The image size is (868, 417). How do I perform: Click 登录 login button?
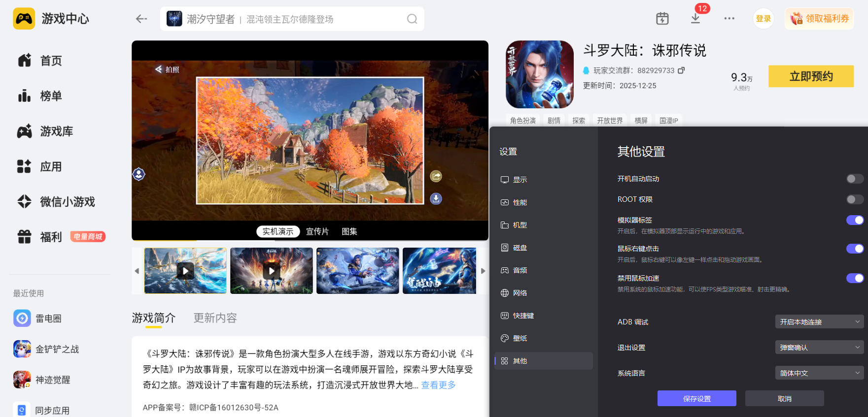pos(764,19)
